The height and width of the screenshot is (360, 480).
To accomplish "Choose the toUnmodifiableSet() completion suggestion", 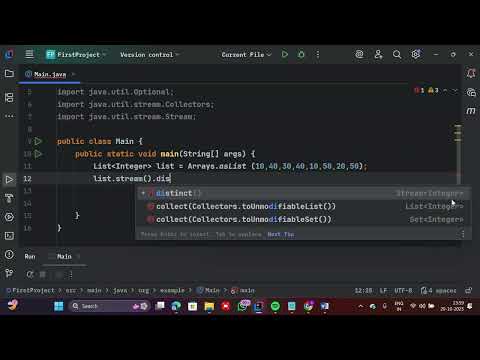I will 303,219.
